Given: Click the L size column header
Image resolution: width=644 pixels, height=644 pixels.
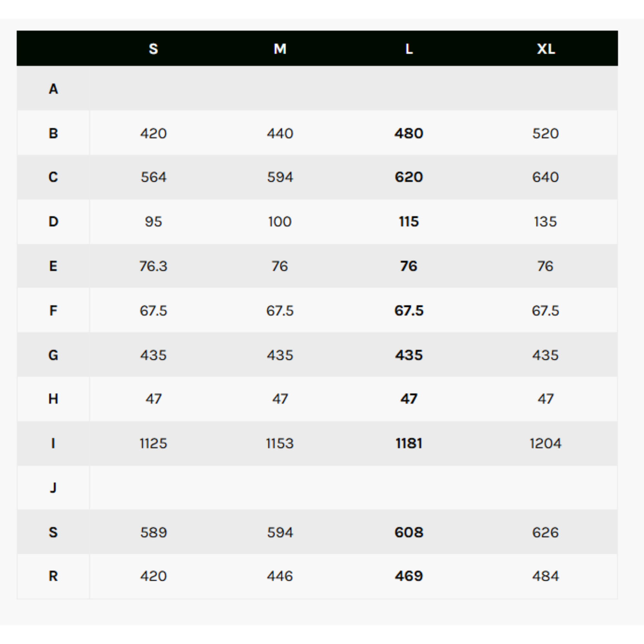Looking at the screenshot, I should click(409, 49).
